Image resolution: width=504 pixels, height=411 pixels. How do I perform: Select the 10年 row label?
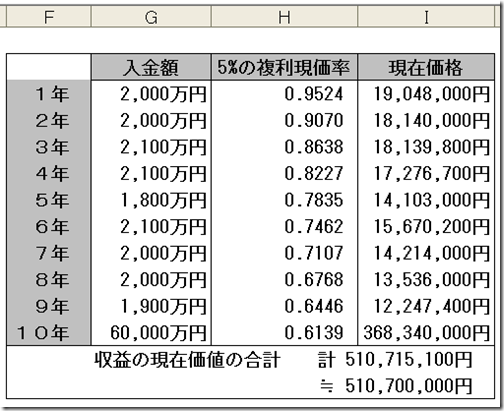pos(49,332)
